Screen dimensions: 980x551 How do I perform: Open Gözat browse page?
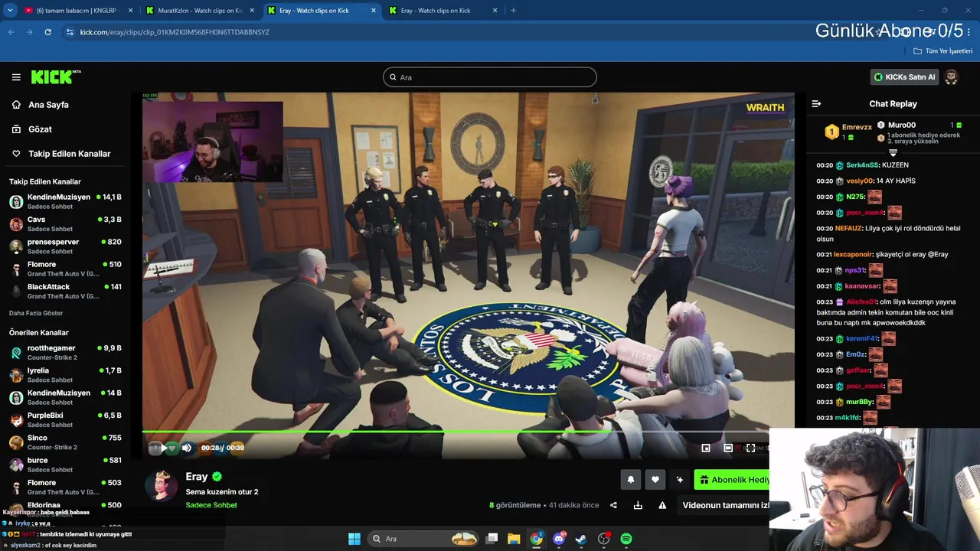[x=40, y=129]
